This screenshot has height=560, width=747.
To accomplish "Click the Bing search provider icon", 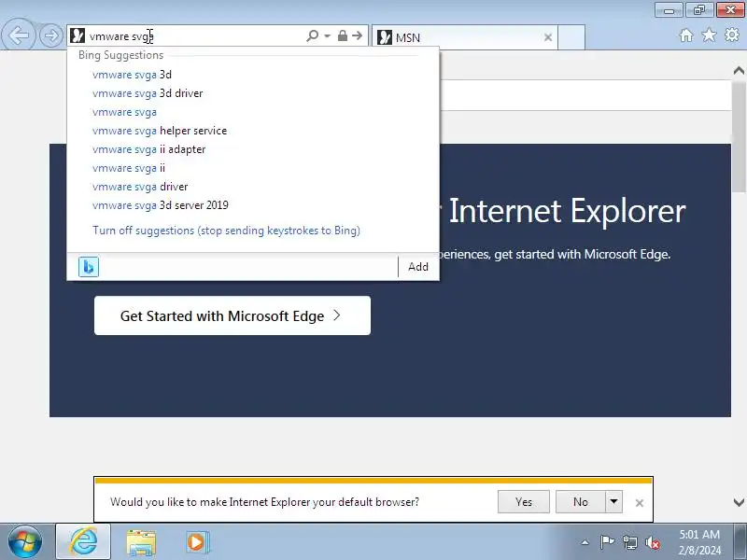I will click(89, 267).
